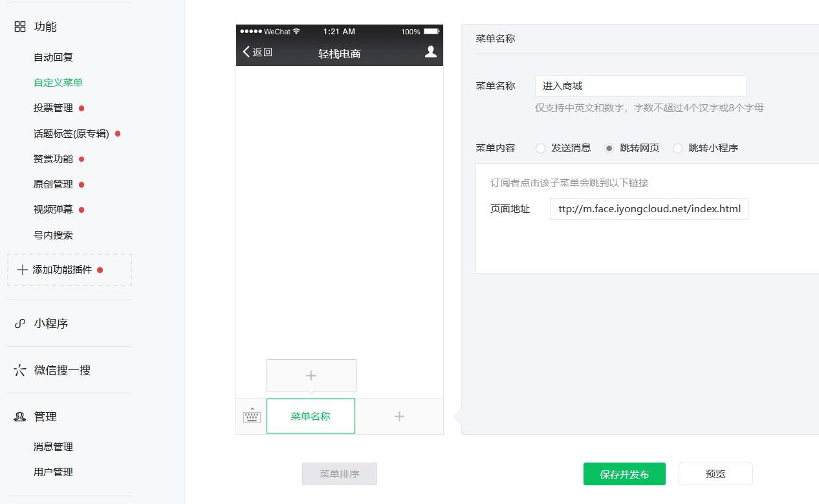
Task: Tap the profile icon in phone header
Action: (430, 52)
